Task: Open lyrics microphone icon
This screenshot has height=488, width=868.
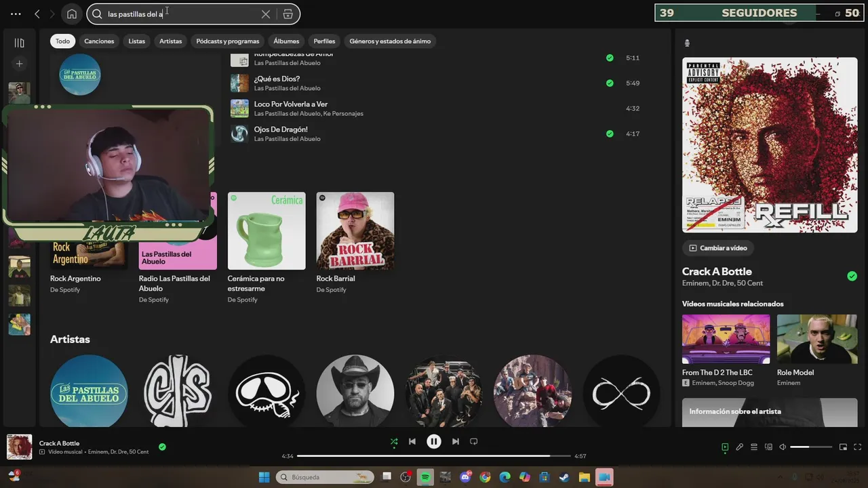Action: point(740,447)
